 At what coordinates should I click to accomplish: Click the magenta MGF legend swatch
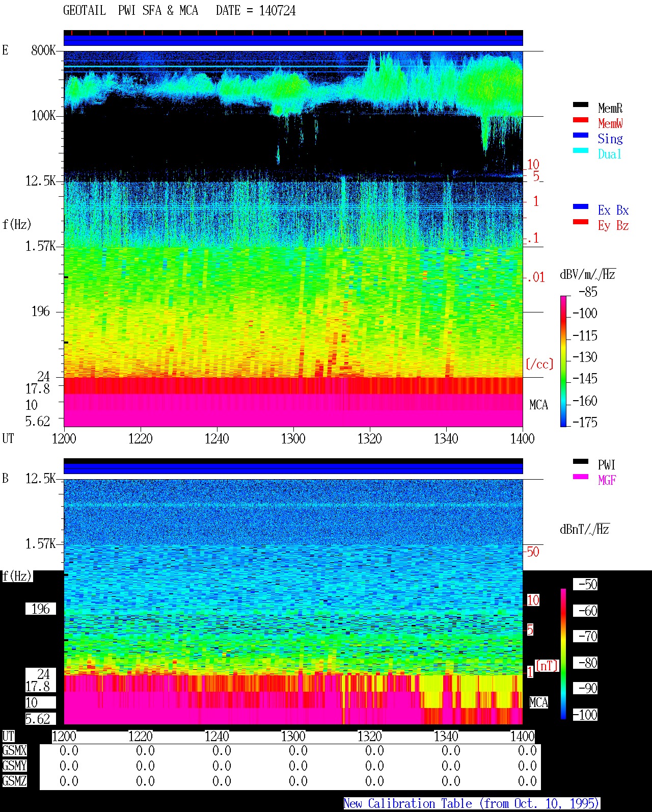coord(580,477)
